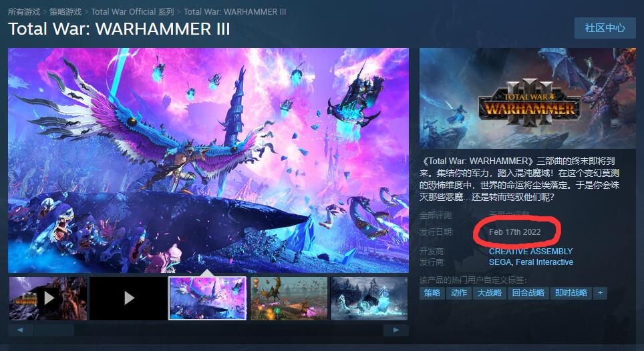Viewport: 644px width, 351px height.
Task: Select the icy snow screenshot thumbnail
Action: pyautogui.click(x=369, y=298)
